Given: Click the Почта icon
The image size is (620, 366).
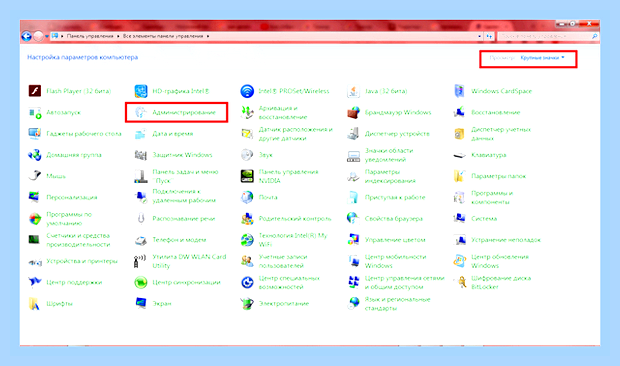Looking at the screenshot, I should coord(247,197).
